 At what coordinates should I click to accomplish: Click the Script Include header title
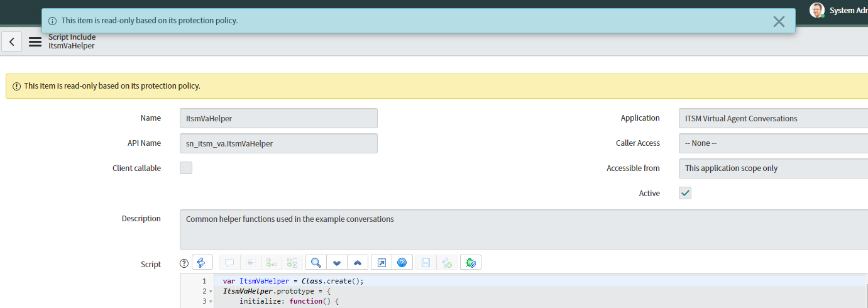coord(72,37)
